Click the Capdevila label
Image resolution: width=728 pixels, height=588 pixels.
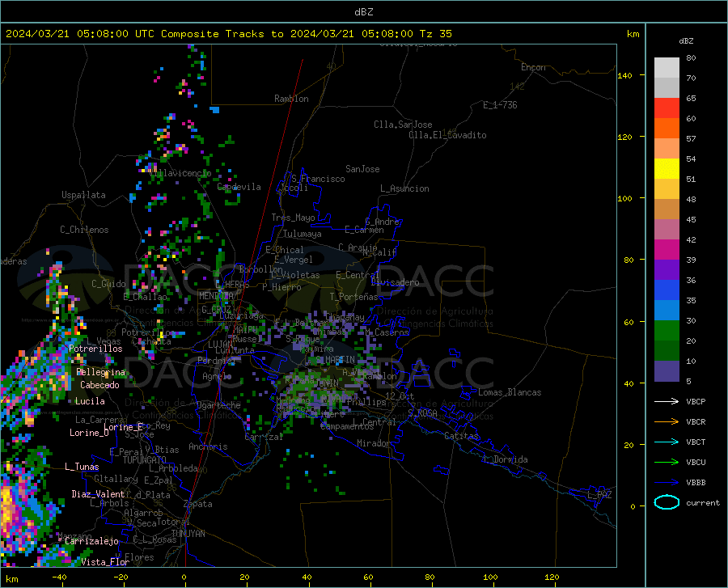pyautogui.click(x=239, y=187)
